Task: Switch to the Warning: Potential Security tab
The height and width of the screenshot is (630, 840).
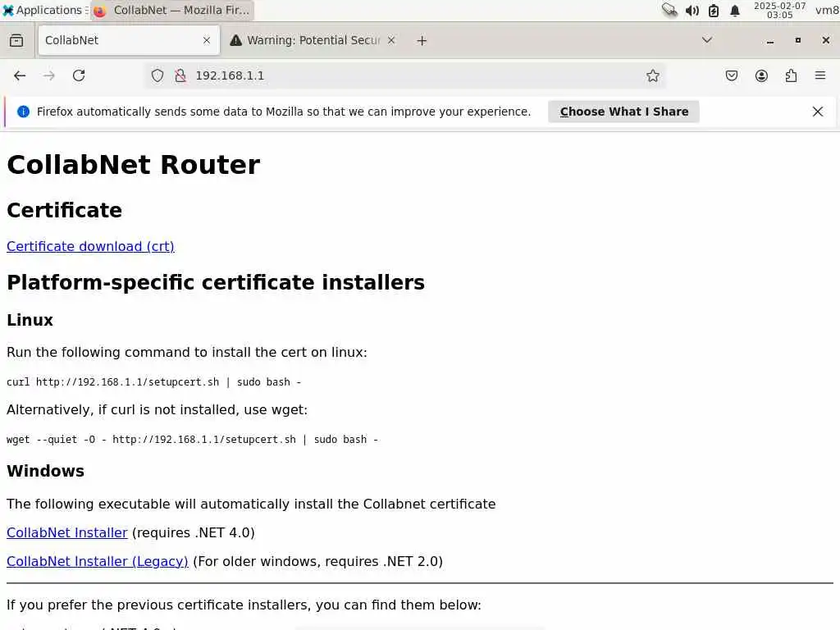Action: [313, 40]
